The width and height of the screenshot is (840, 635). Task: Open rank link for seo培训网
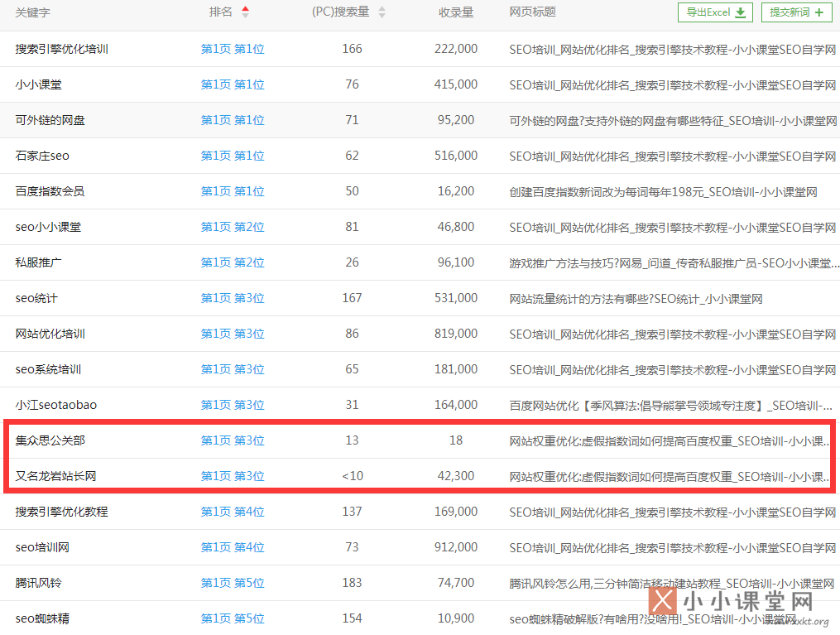point(233,547)
